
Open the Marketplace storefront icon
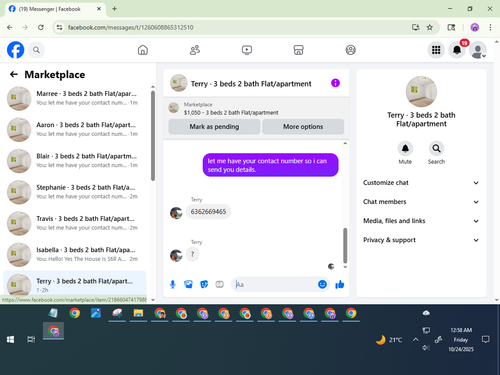pyautogui.click(x=298, y=50)
